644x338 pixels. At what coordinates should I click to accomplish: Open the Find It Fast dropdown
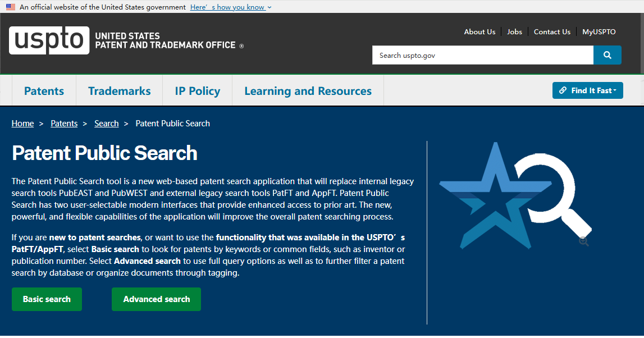click(x=587, y=90)
